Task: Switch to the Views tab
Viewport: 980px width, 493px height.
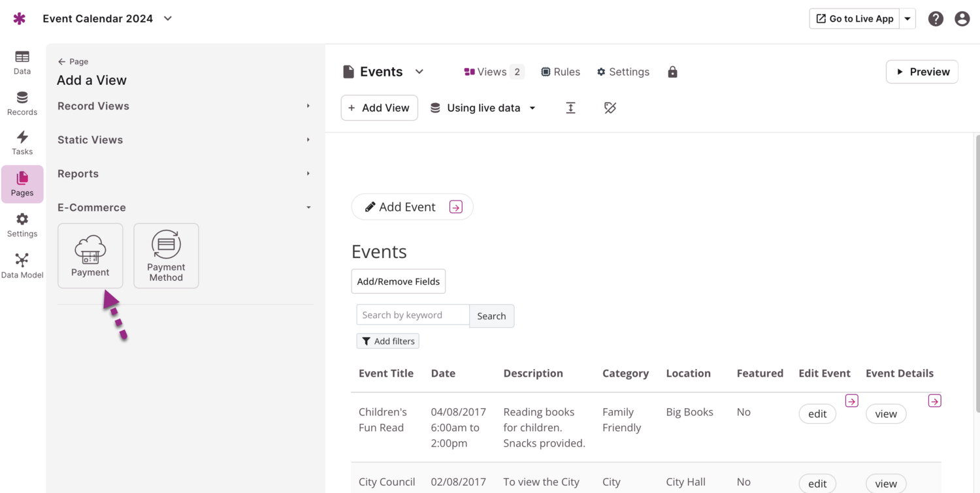Action: pos(488,71)
